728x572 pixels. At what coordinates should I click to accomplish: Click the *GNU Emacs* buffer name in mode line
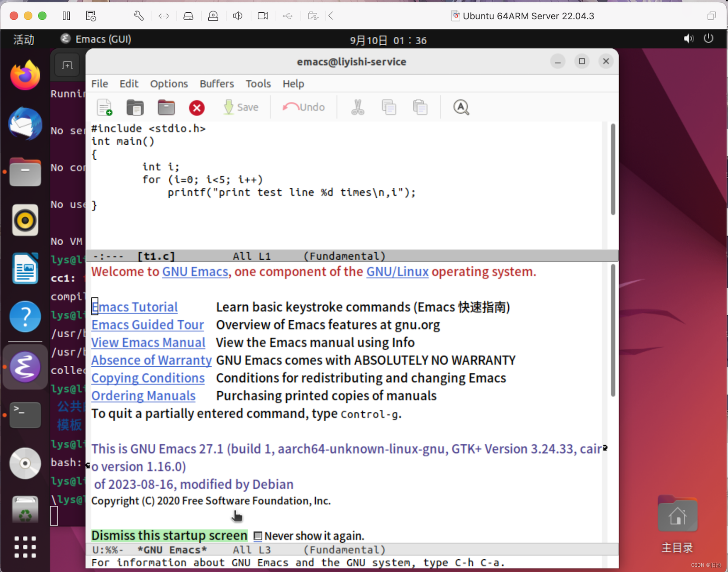coord(172,550)
